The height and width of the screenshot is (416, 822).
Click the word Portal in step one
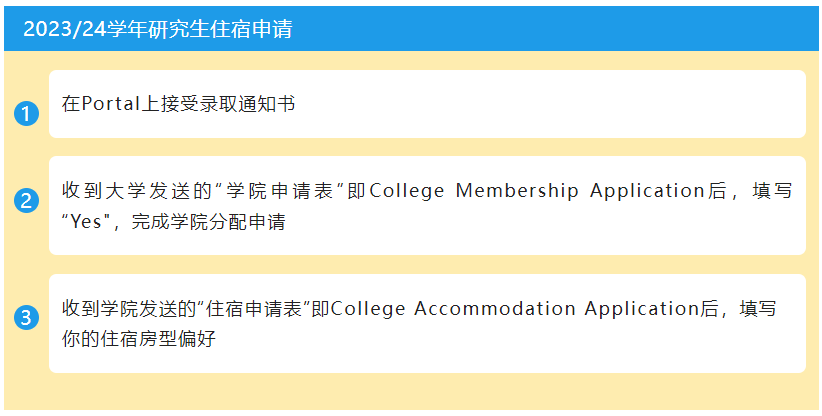110,104
